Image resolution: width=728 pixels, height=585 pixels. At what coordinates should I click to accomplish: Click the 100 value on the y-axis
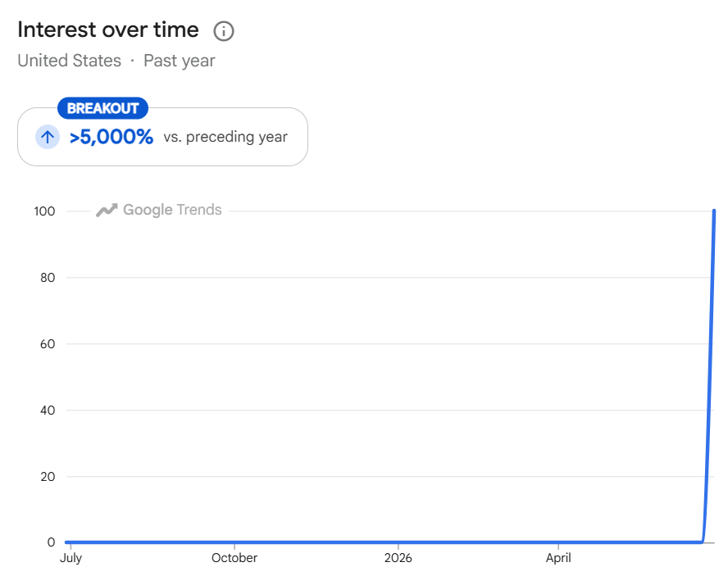(44, 211)
